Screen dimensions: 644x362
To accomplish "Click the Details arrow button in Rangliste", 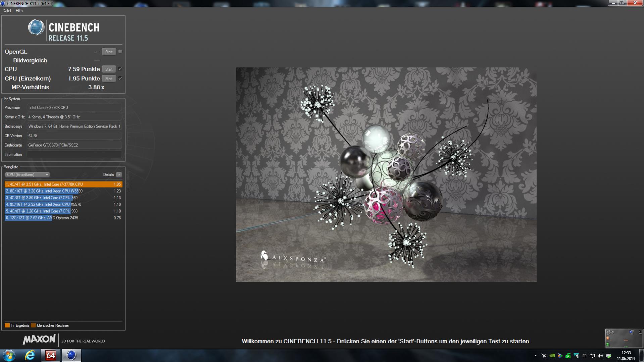I will (x=119, y=174).
